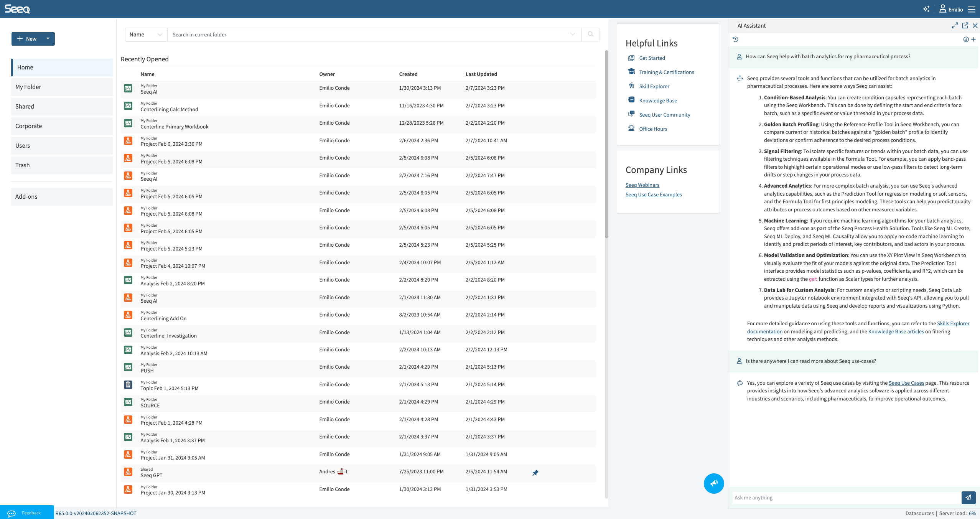Click the search bar folder dropdown arrow
Viewport: 980px width, 519px height.
(x=573, y=35)
